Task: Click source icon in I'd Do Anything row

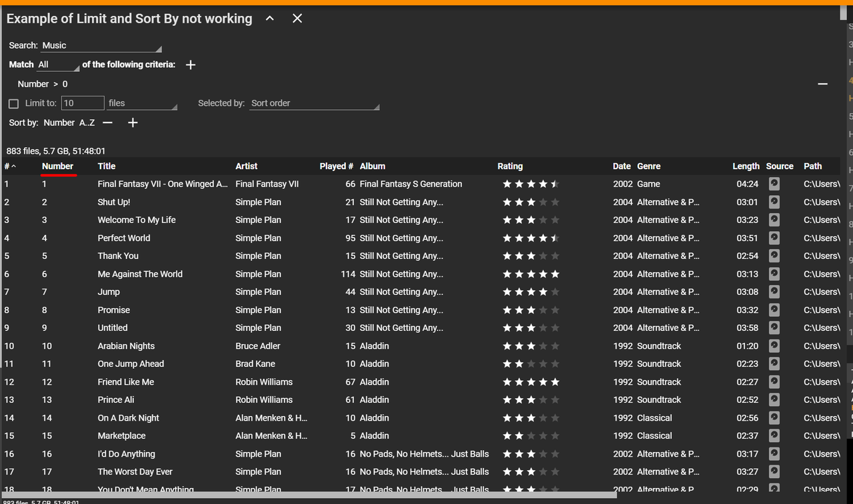Action: point(774,453)
